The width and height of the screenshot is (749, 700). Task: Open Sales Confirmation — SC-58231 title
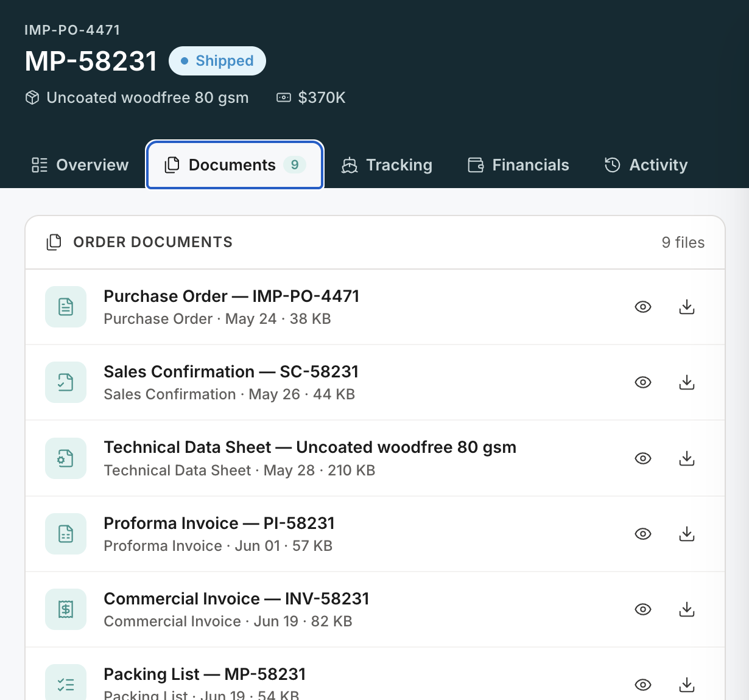pos(231,371)
